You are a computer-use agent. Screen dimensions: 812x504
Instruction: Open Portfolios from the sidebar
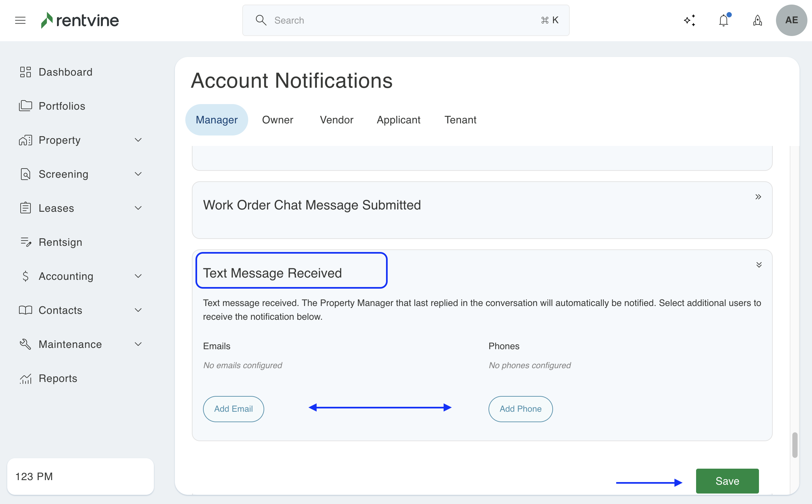(62, 106)
